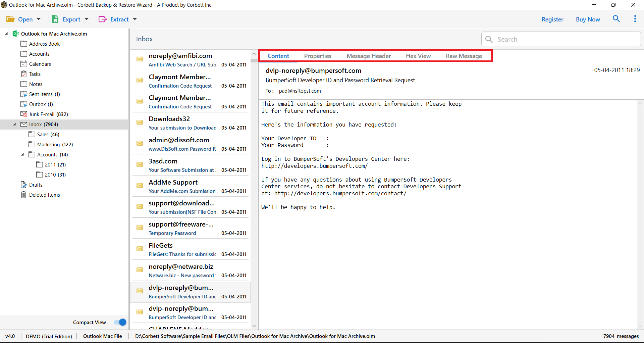
Task: Switch to the Content tab
Action: 278,56
